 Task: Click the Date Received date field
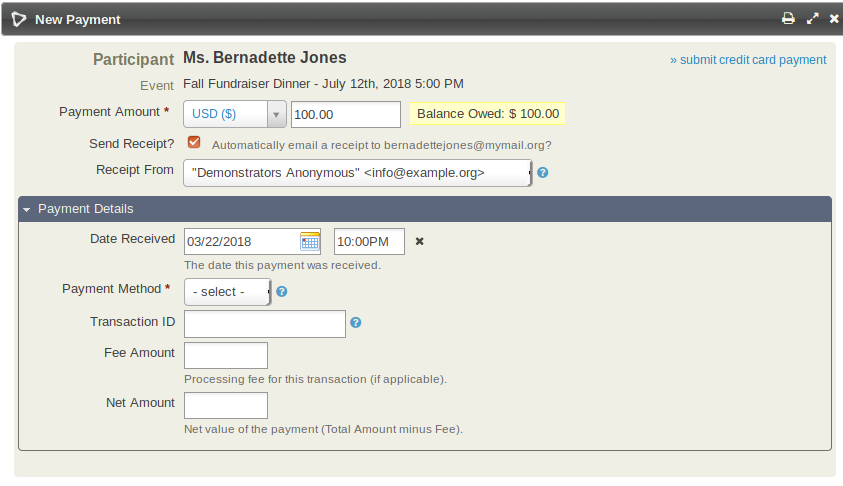coord(241,241)
